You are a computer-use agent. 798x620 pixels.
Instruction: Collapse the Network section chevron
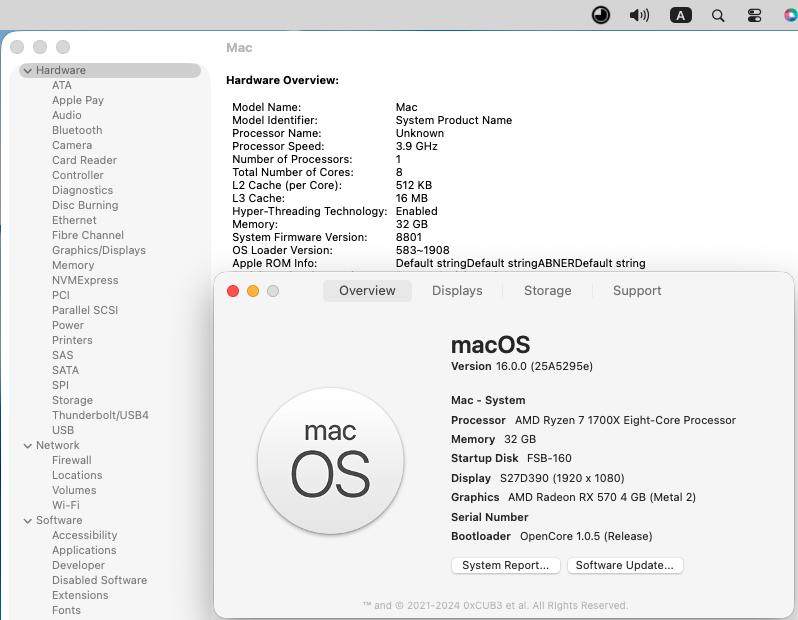(27, 446)
